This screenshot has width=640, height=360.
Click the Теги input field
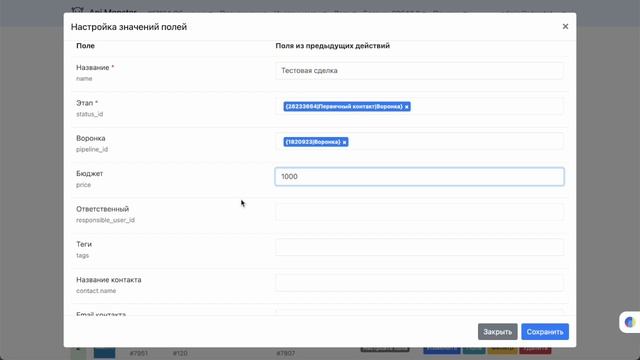coord(420,247)
